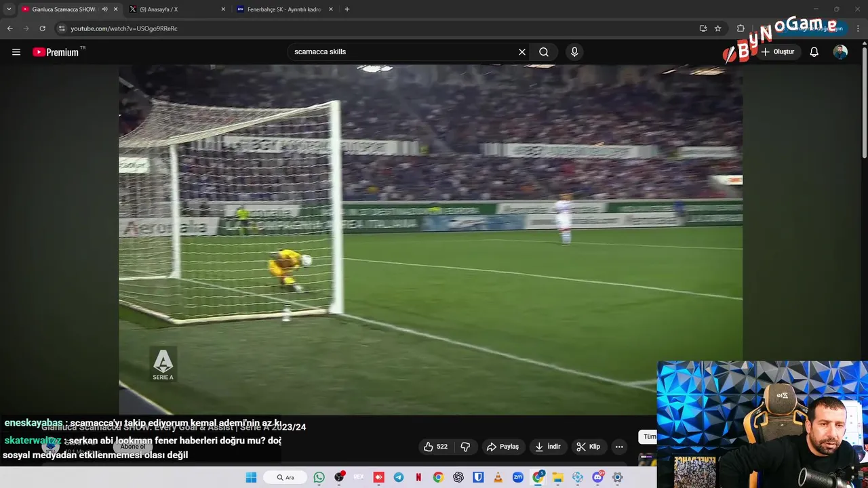
Task: Open the YouTube guide hamburger menu
Action: coord(16,52)
